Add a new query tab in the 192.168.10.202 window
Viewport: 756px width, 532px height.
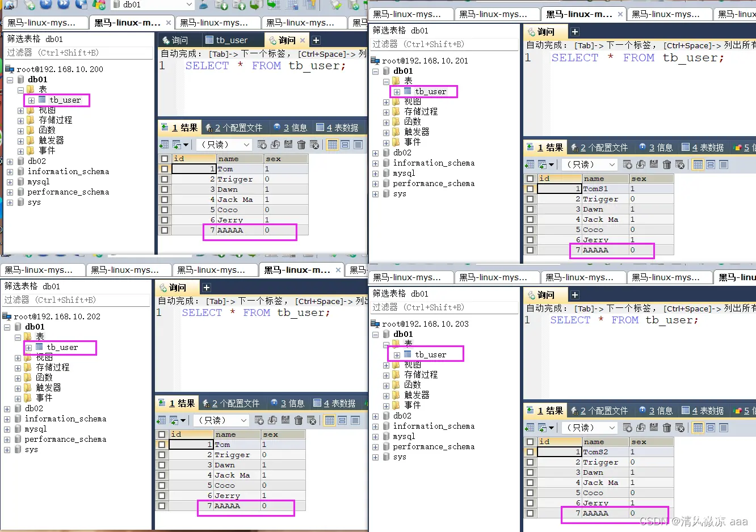207,288
